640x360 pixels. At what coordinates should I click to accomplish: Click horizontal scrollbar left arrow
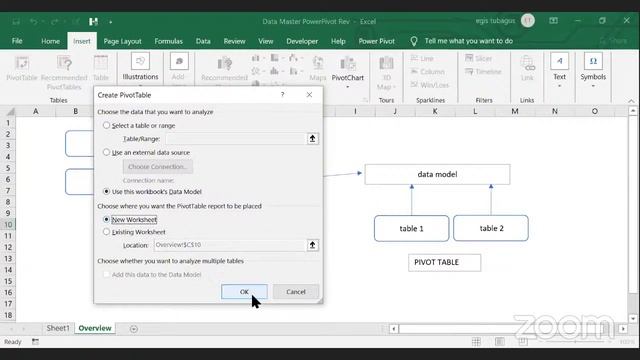pos(393,329)
